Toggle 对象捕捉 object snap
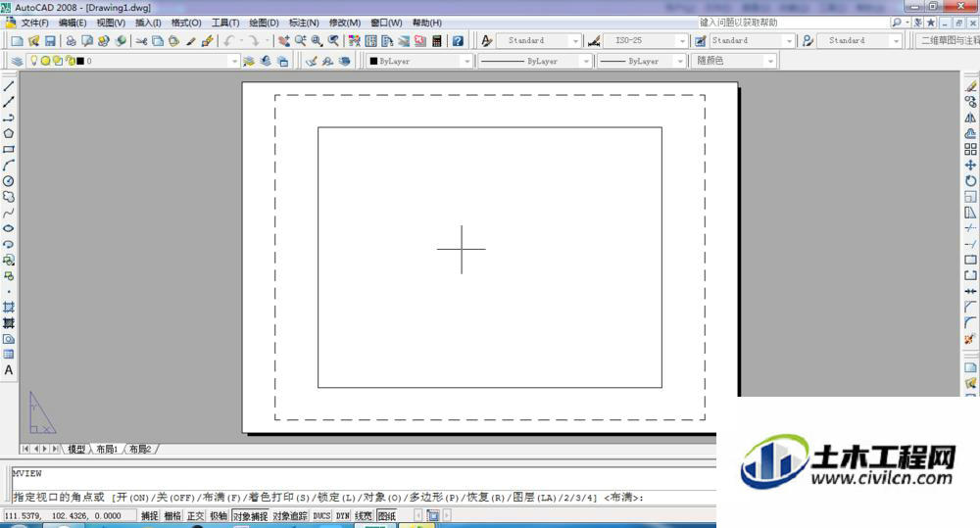The width and height of the screenshot is (980, 528). [251, 515]
